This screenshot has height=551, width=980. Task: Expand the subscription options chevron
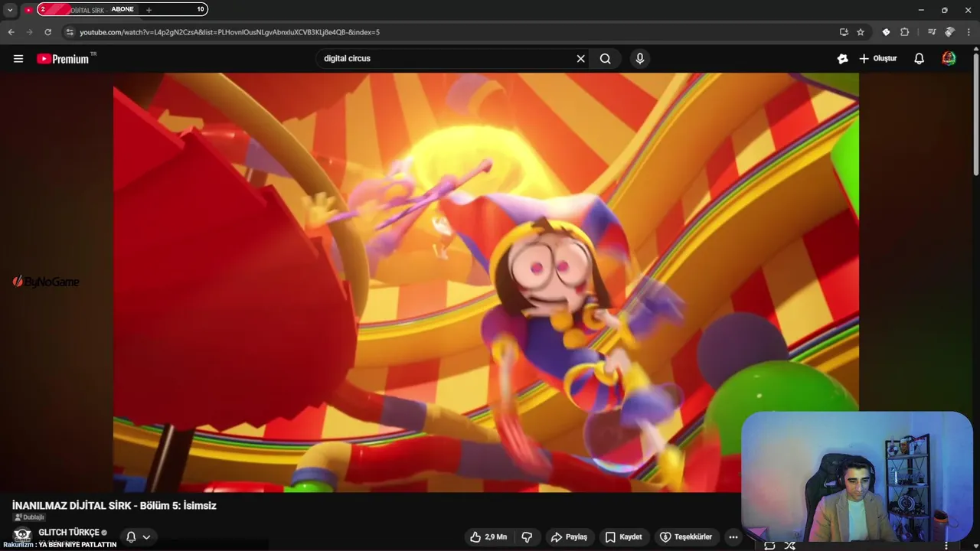pyautogui.click(x=146, y=537)
